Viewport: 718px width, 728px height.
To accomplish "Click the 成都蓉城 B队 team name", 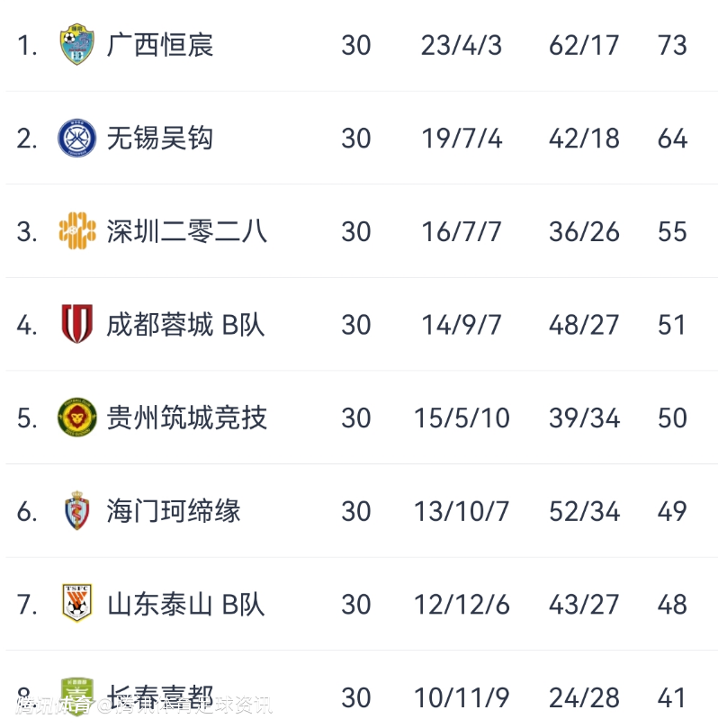I will point(185,325).
